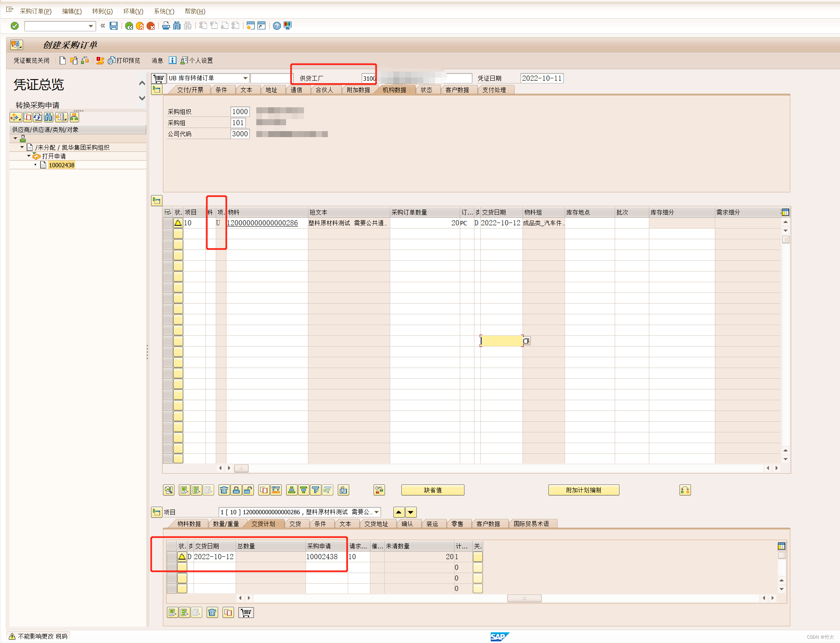Click the lock item icon
Viewport: 840px width, 643px height.
click(236, 490)
